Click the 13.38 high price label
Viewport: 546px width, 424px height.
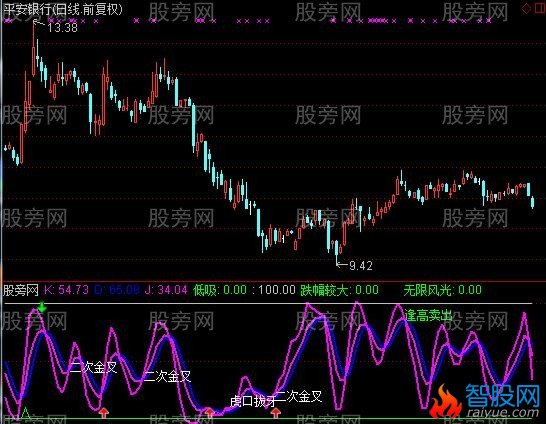tap(62, 28)
